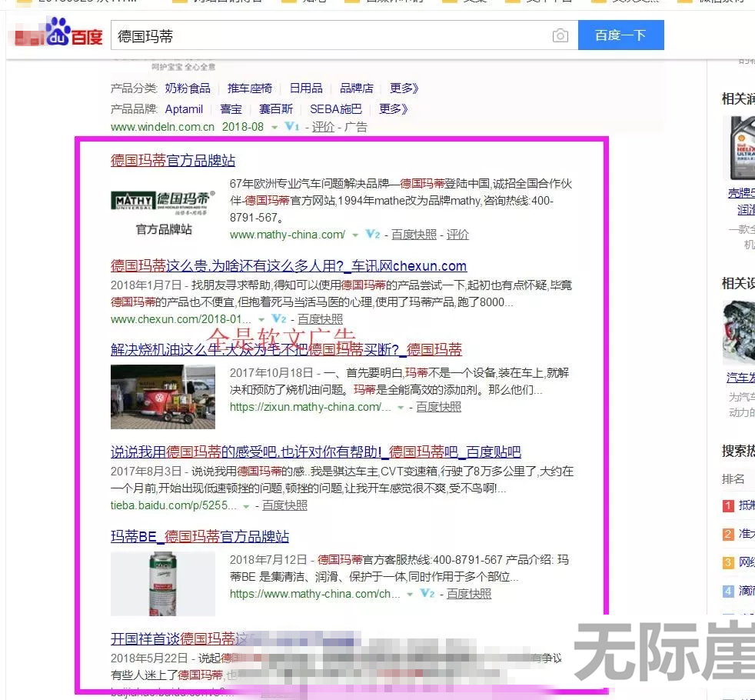The width and height of the screenshot is (755, 700).
Task: Click the www.mathy-china.com/ URL text
Action: (x=288, y=235)
